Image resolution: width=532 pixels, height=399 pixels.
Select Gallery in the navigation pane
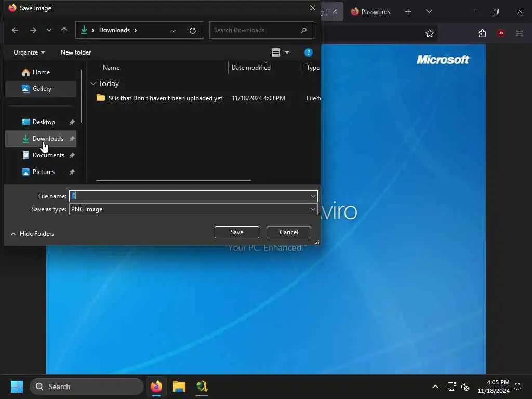(x=41, y=89)
